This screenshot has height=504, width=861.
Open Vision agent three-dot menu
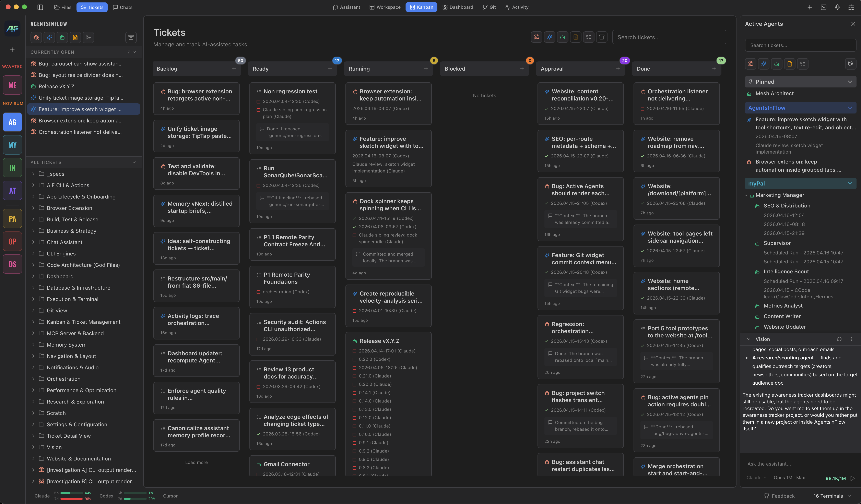(x=851, y=339)
